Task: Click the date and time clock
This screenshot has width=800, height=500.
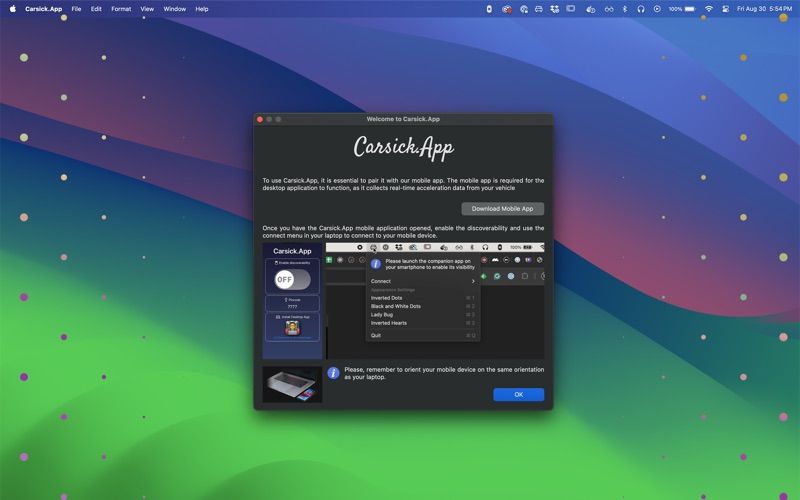Action: pyautogui.click(x=764, y=9)
